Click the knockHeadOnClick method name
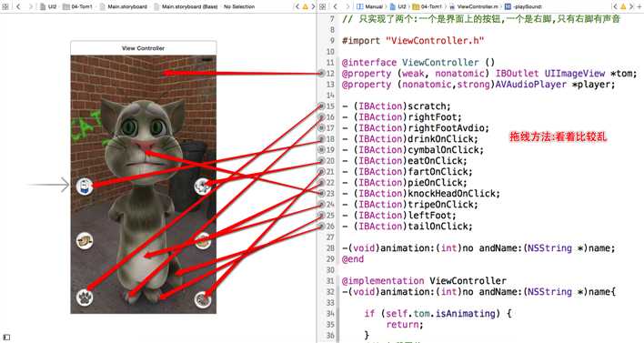Viewport: 644px width, 343px height. pyautogui.click(x=453, y=194)
